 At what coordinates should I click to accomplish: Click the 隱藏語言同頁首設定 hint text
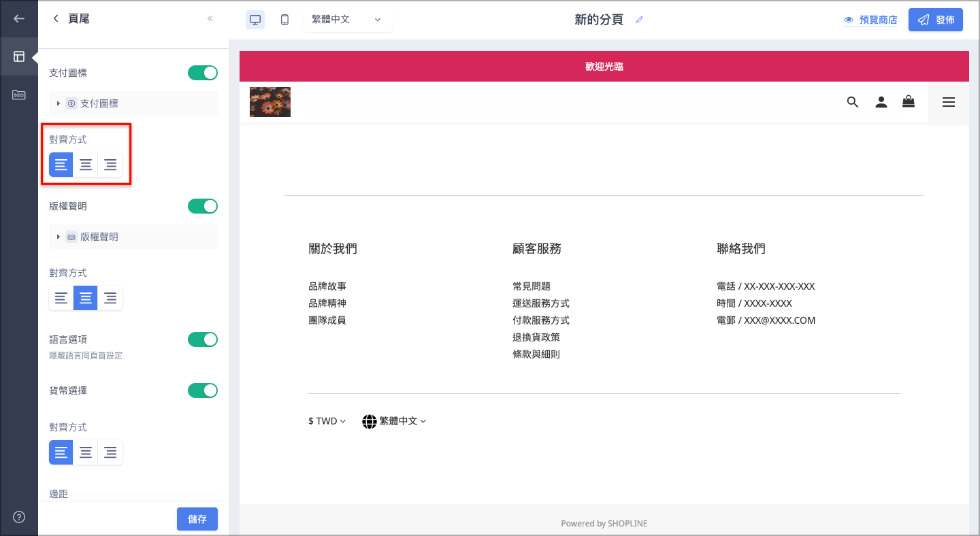point(86,356)
